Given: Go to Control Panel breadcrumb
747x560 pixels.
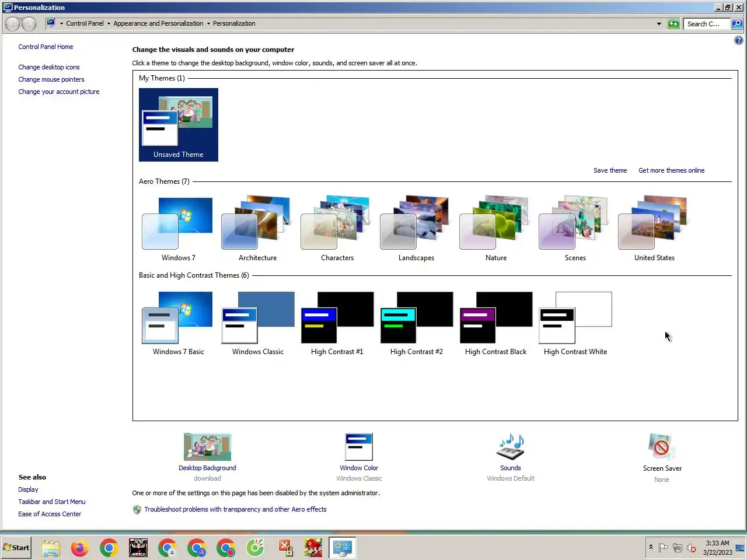Looking at the screenshot, I should (85, 24).
